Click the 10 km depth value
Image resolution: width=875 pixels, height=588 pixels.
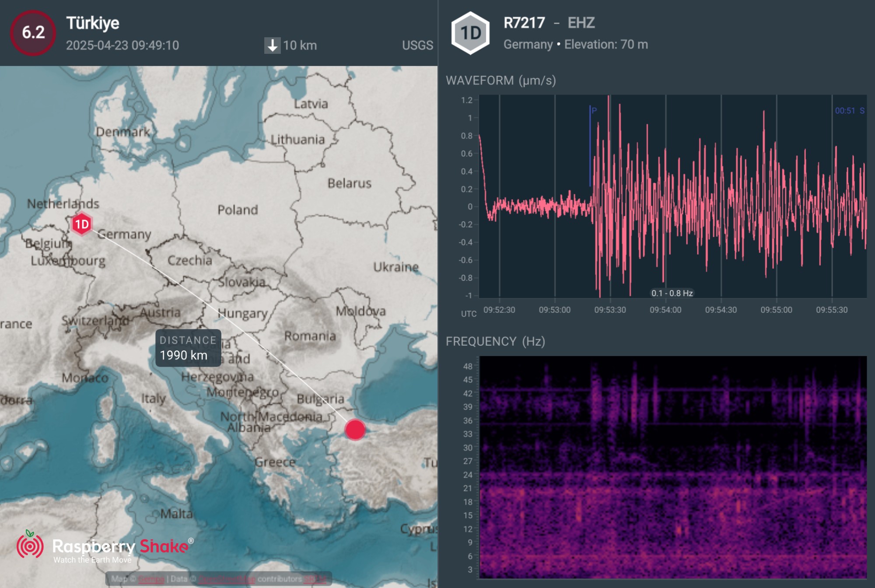pyautogui.click(x=300, y=45)
